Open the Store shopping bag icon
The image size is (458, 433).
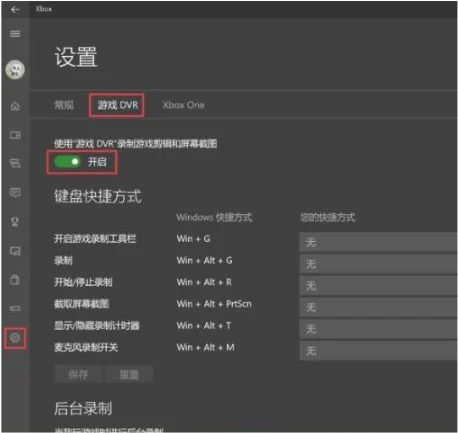[x=15, y=279]
